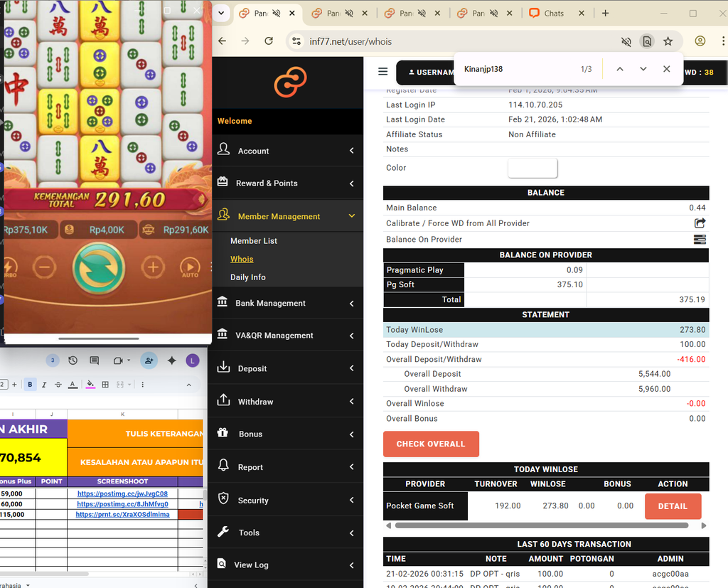The width and height of the screenshot is (728, 588).
Task: Toggle italic formatting in Sheets
Action: (44, 385)
